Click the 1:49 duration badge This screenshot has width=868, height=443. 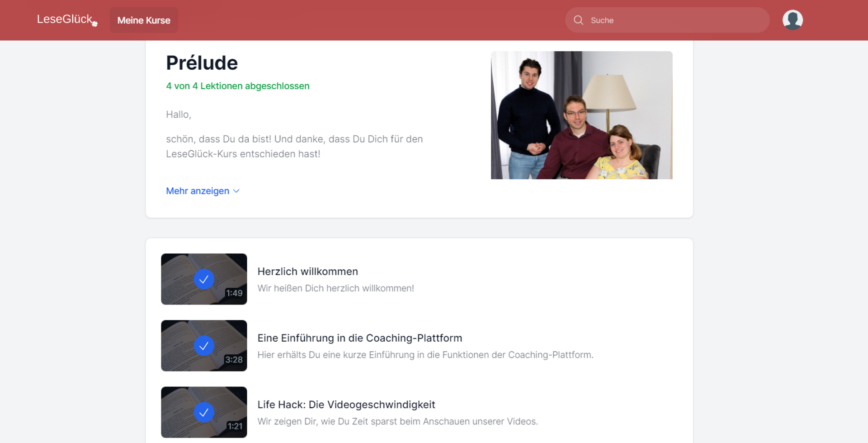point(234,293)
